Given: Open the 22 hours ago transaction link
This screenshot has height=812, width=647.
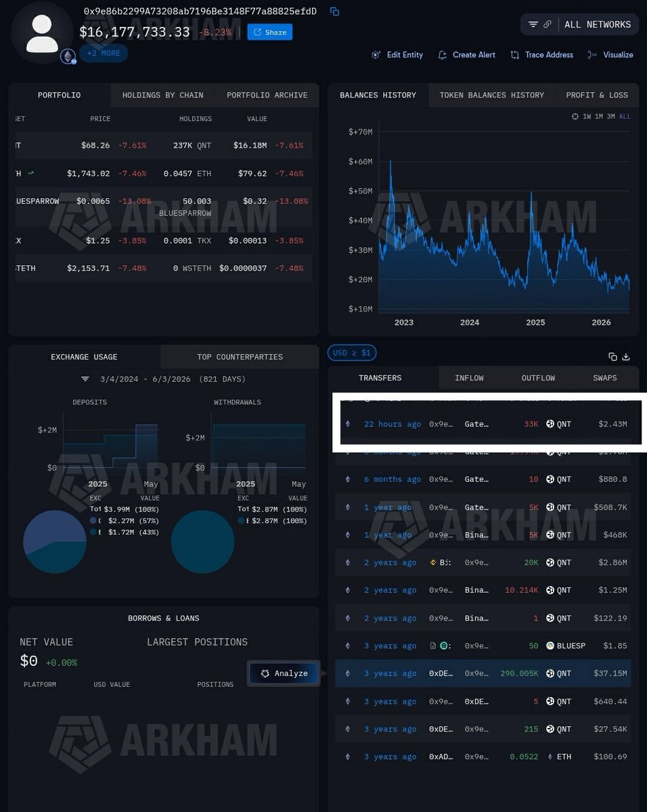Looking at the screenshot, I should click(393, 424).
